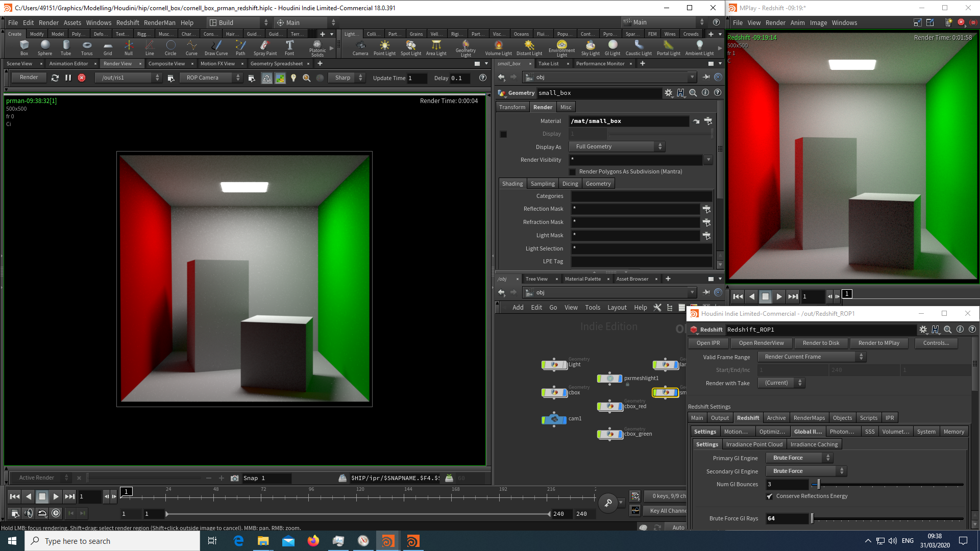Open the ROP Camera dropdown
Image resolution: width=980 pixels, height=551 pixels.
click(211, 78)
